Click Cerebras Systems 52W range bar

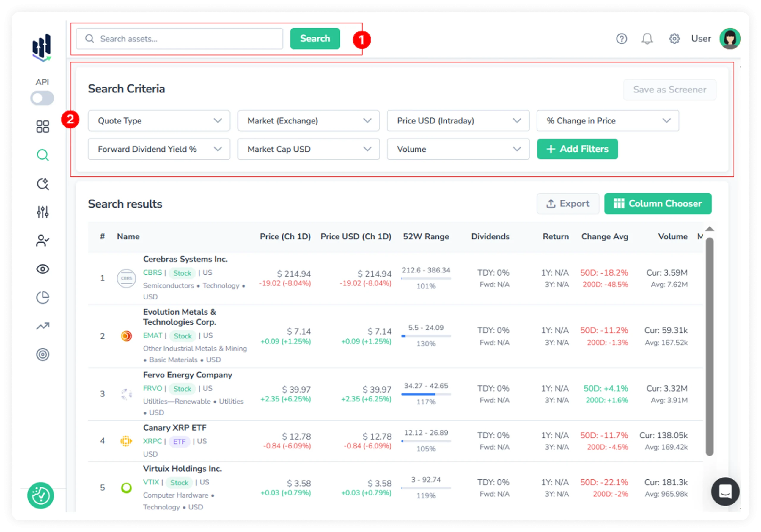tap(426, 278)
